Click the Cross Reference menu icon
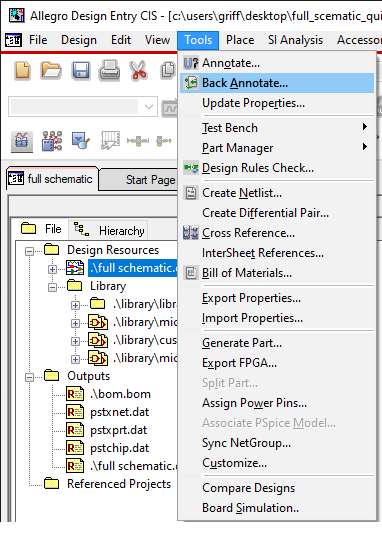This screenshot has width=382, height=552. pos(191,233)
